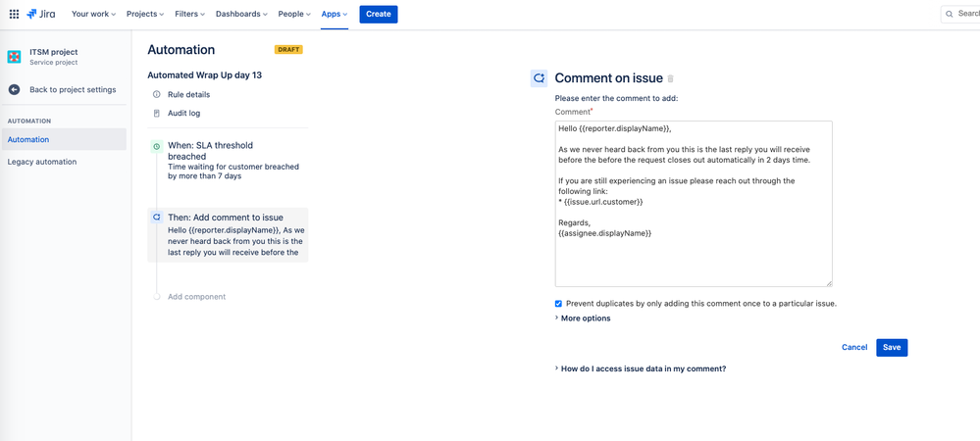Click the Comment on issue title text
The width and height of the screenshot is (980, 441).
[x=609, y=78]
